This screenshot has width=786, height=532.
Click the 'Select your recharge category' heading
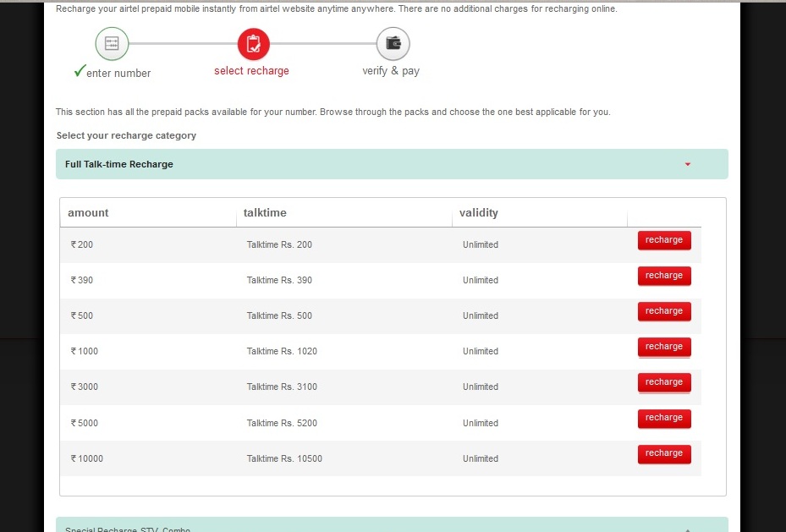coord(126,136)
